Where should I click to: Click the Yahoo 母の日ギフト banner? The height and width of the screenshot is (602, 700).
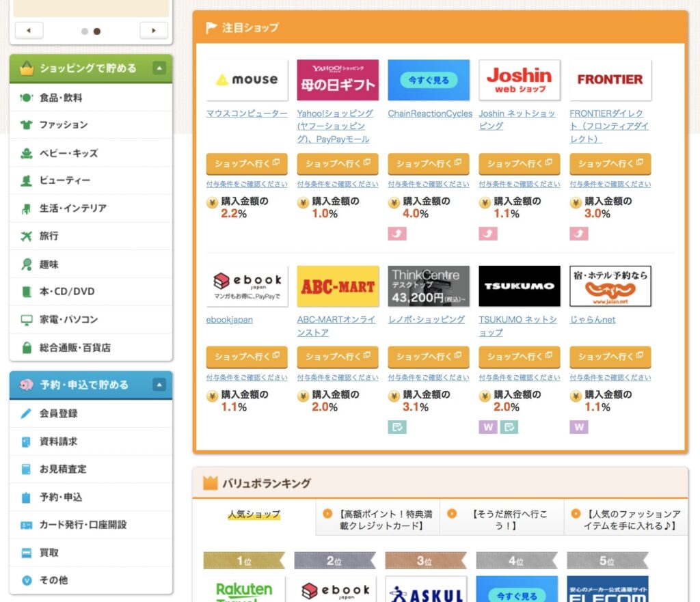coord(338,80)
